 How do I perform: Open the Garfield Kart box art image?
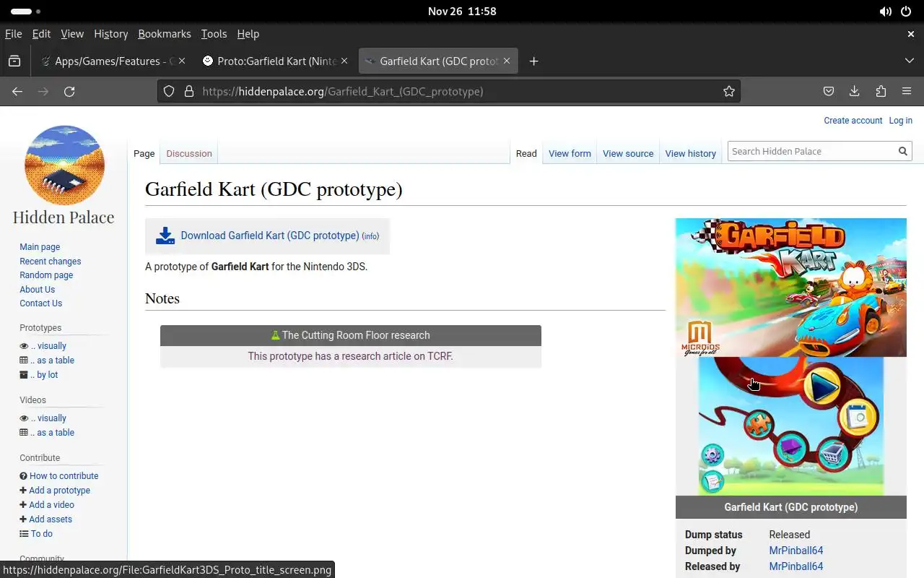click(x=791, y=288)
